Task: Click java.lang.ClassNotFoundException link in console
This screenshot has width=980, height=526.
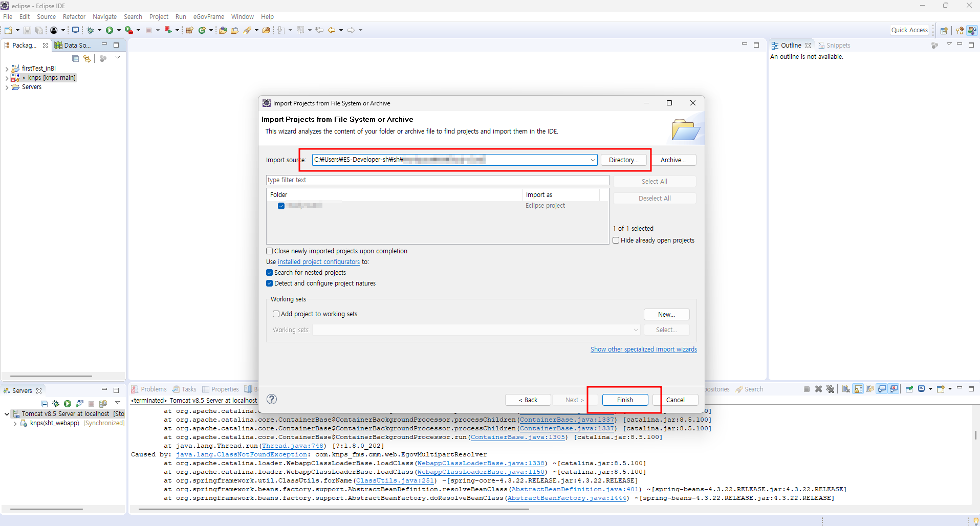Action: coord(242,455)
